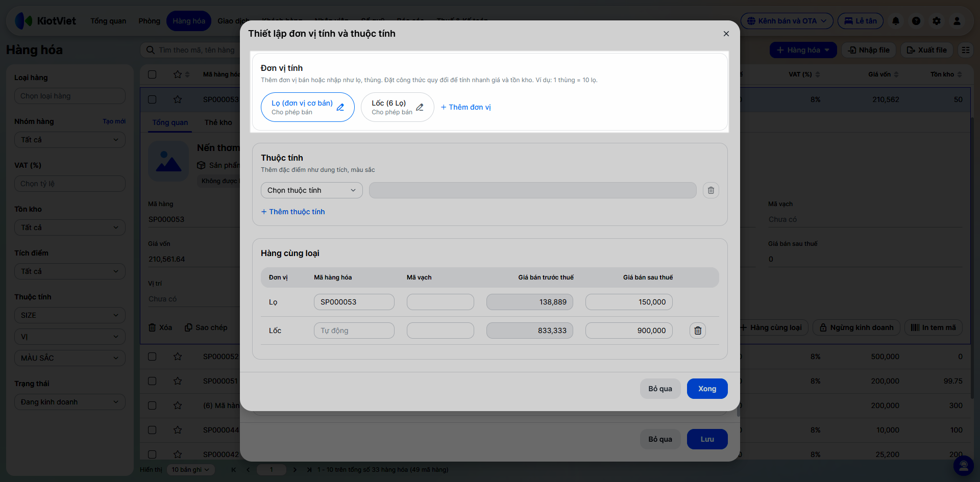The height and width of the screenshot is (482, 980).
Task: Switch to the Tổng quan product tab
Action: pyautogui.click(x=170, y=122)
